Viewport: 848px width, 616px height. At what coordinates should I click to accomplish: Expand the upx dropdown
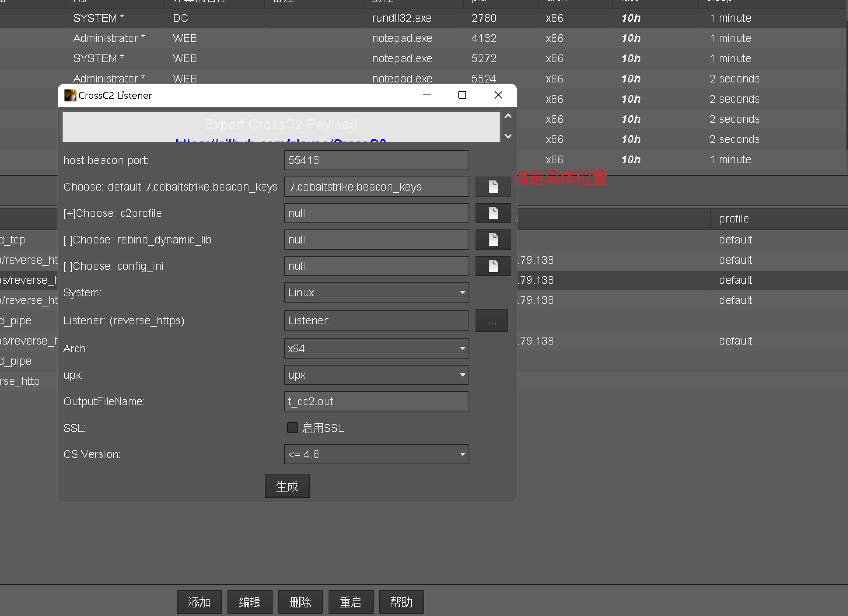[x=376, y=375]
